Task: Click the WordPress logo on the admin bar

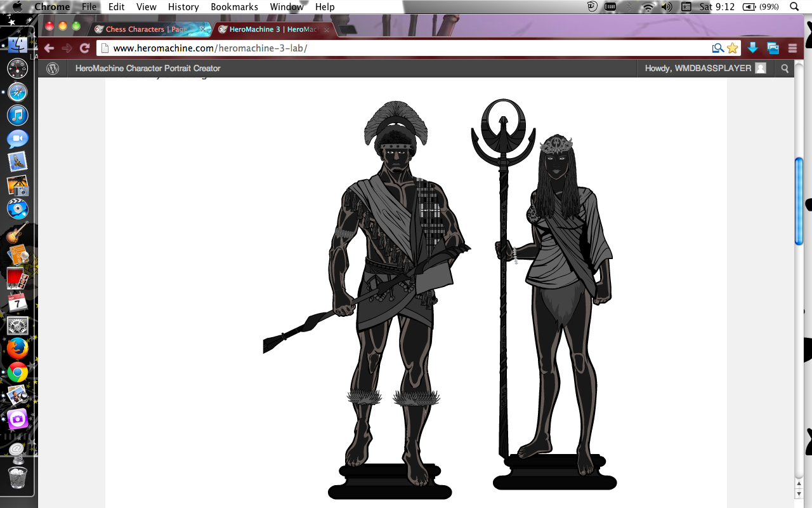Action: click(53, 68)
